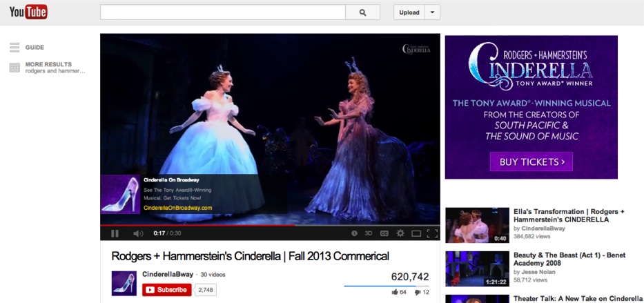Click the 0:17 / 0:30 time display
644x303 pixels.
click(x=167, y=233)
